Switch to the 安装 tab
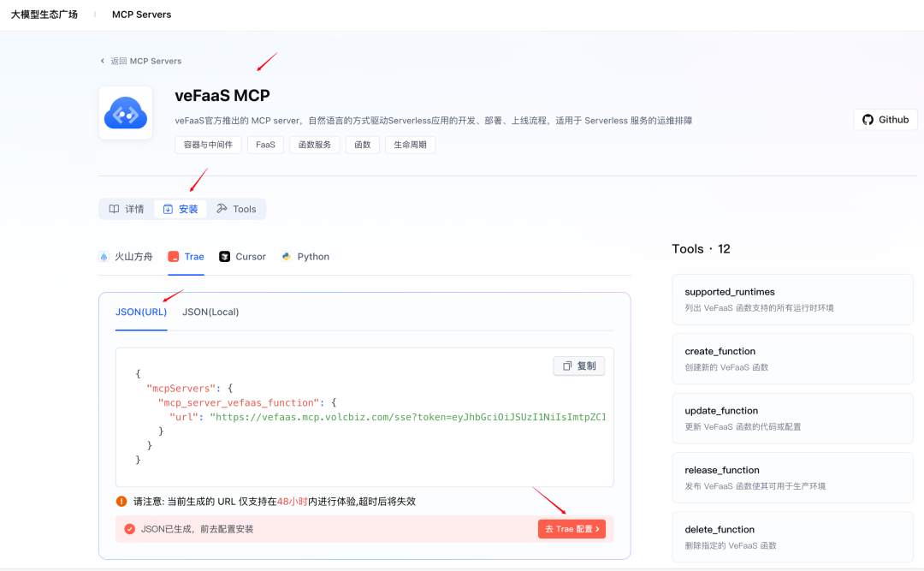924x571 pixels. (181, 209)
